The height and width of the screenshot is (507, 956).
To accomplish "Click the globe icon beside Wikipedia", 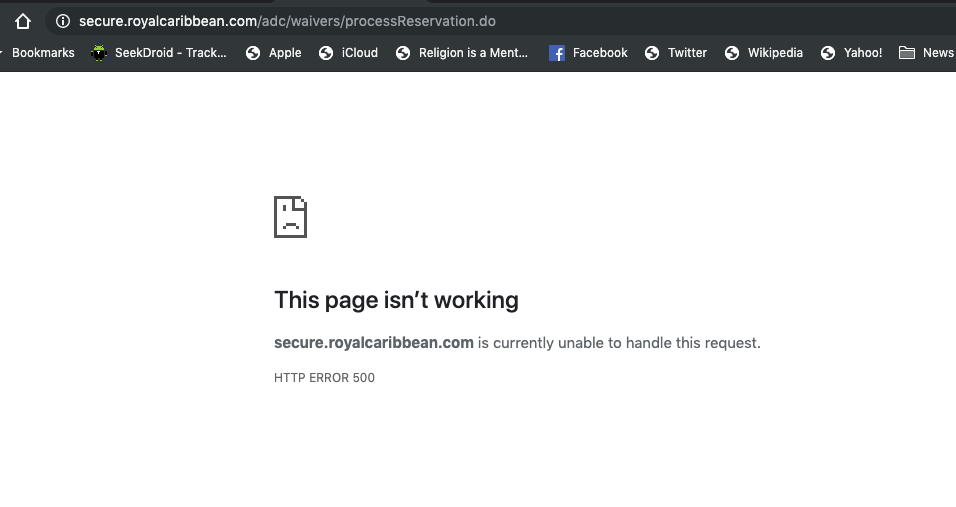I will click(732, 53).
